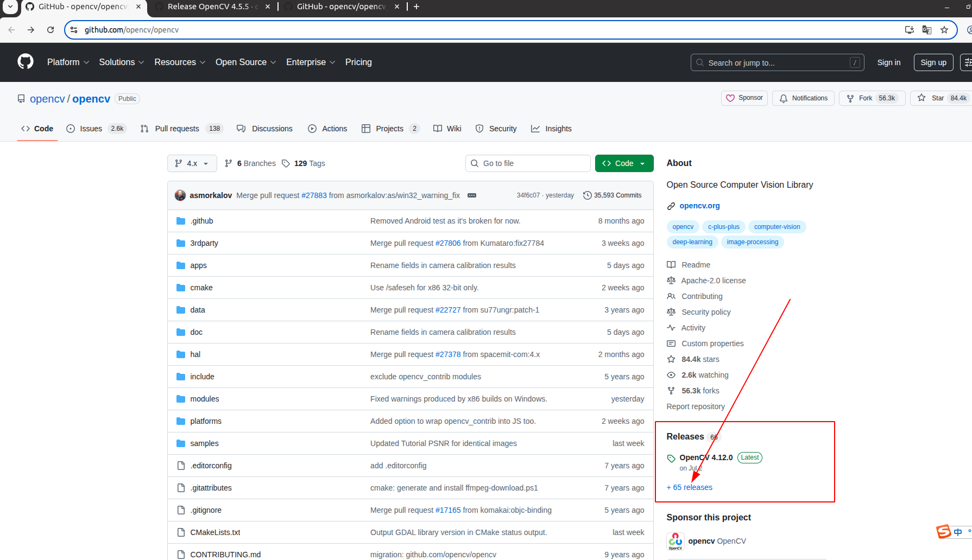Open the Pricing page
This screenshot has height=560, width=972.
click(x=358, y=62)
